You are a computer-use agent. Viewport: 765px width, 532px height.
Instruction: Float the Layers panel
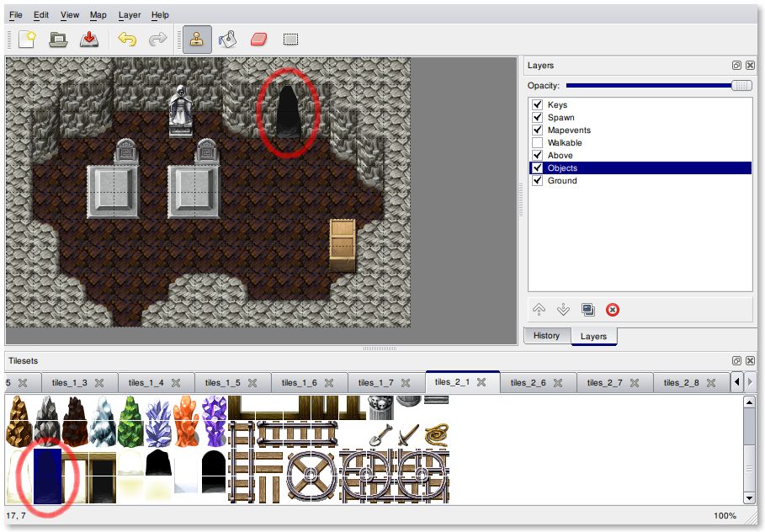coord(736,66)
